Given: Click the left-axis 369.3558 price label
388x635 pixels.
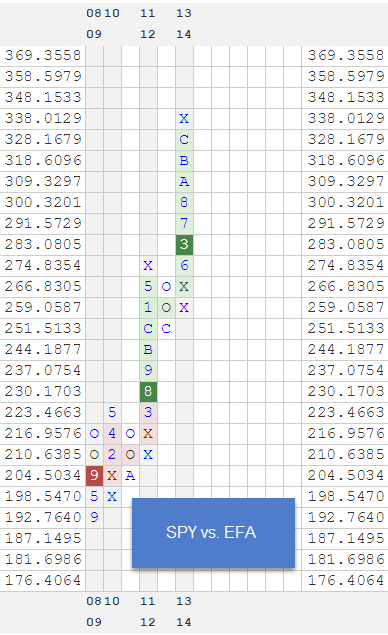Looking at the screenshot, I should pyautogui.click(x=43, y=55).
